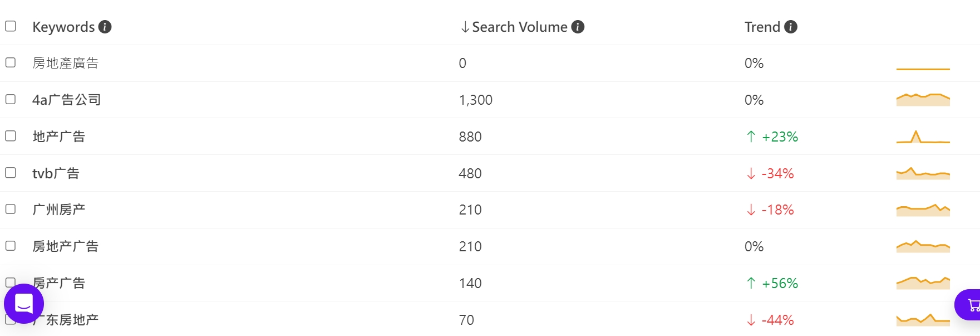980x336 pixels.
Task: Click the tvb广告 trend sparkline
Action: [923, 173]
